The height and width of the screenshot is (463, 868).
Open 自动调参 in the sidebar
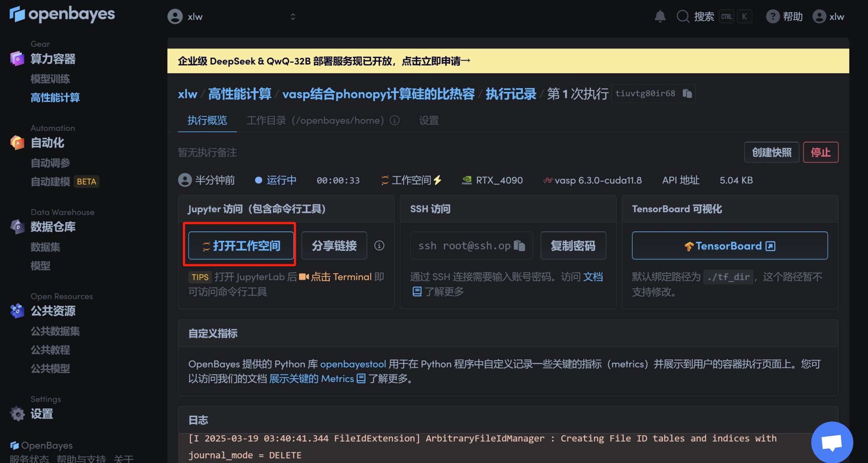coord(50,163)
